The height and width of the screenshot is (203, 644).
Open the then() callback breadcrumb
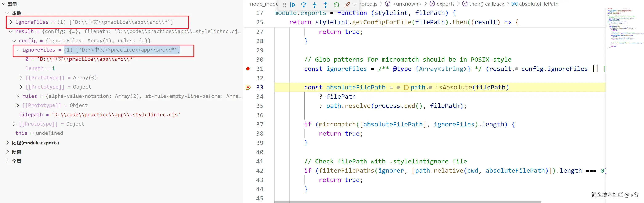pos(486,4)
